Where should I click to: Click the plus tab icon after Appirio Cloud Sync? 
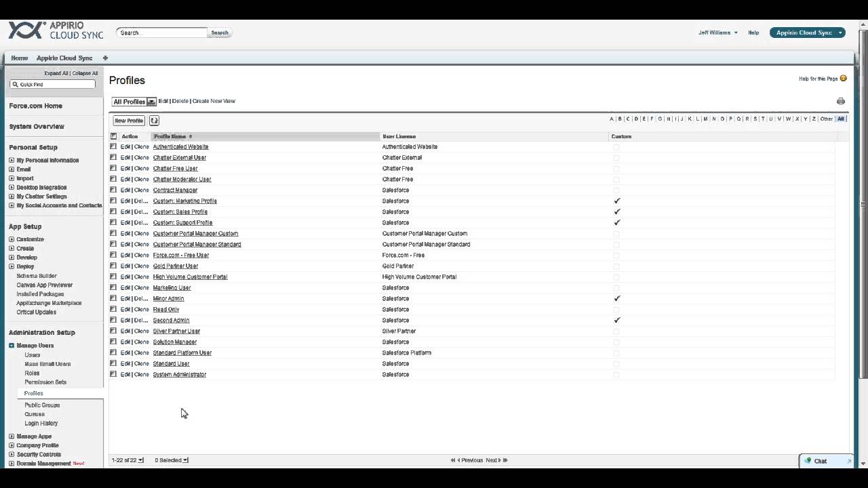tap(105, 58)
